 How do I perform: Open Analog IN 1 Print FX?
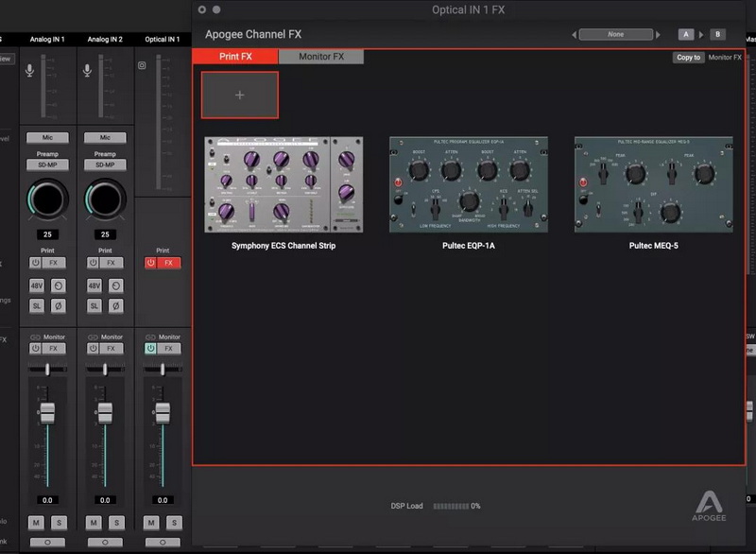54,263
